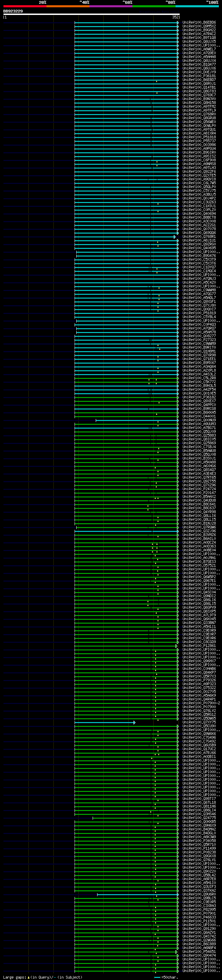Select the query name BB923229

[13, 11]
